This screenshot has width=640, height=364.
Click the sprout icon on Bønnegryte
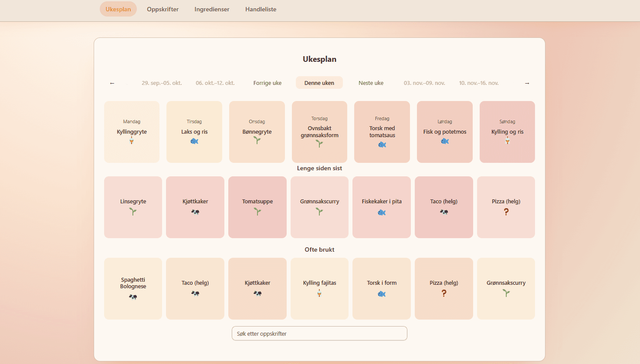(x=257, y=141)
